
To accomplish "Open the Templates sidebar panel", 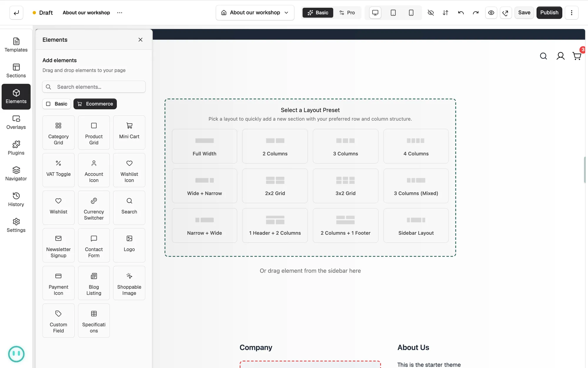I will (x=16, y=45).
